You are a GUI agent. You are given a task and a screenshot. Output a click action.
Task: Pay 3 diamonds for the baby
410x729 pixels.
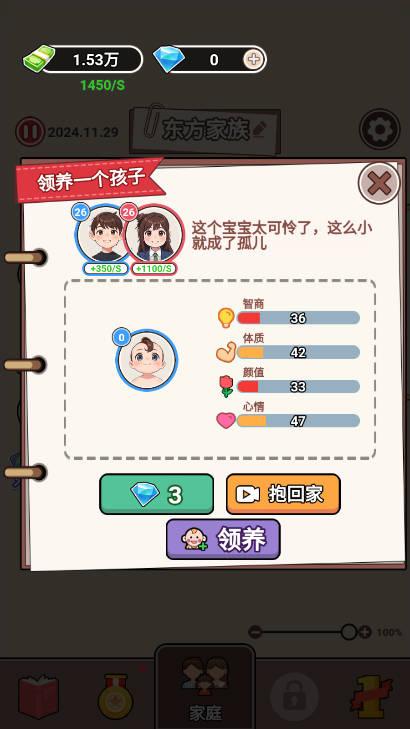tap(157, 494)
